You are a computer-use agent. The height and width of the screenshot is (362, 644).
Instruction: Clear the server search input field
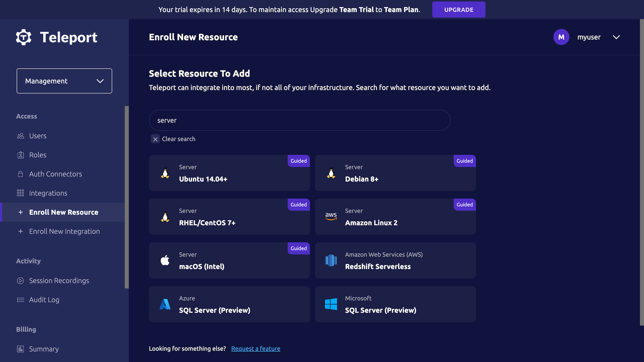tap(155, 139)
